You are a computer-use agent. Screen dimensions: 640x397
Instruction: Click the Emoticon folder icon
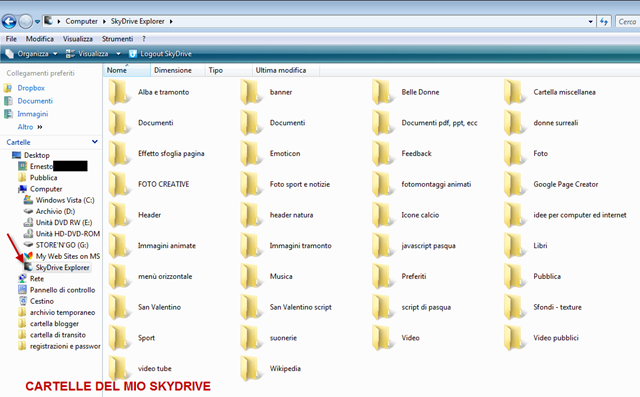[251, 153]
